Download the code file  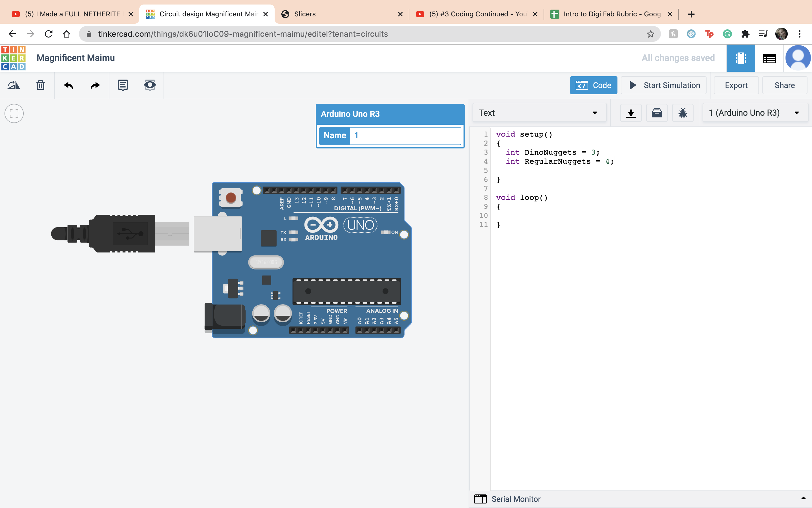click(x=631, y=113)
